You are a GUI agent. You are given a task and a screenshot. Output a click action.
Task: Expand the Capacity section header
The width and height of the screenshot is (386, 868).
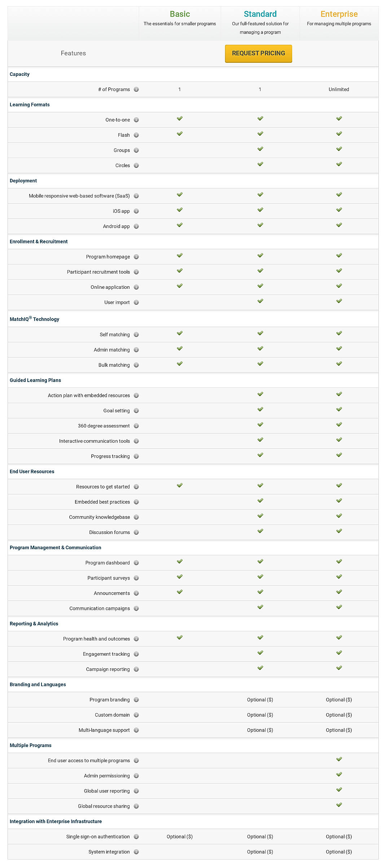[x=19, y=74]
